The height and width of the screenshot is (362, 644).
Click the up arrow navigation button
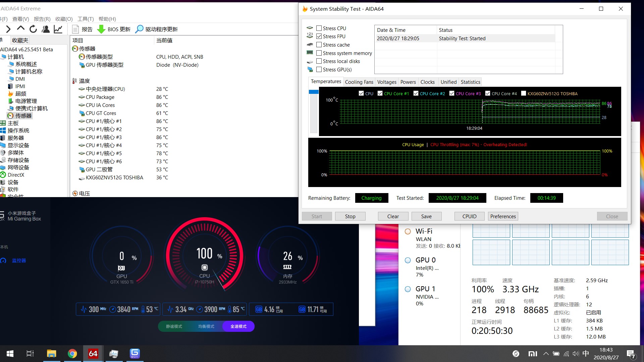(x=20, y=29)
